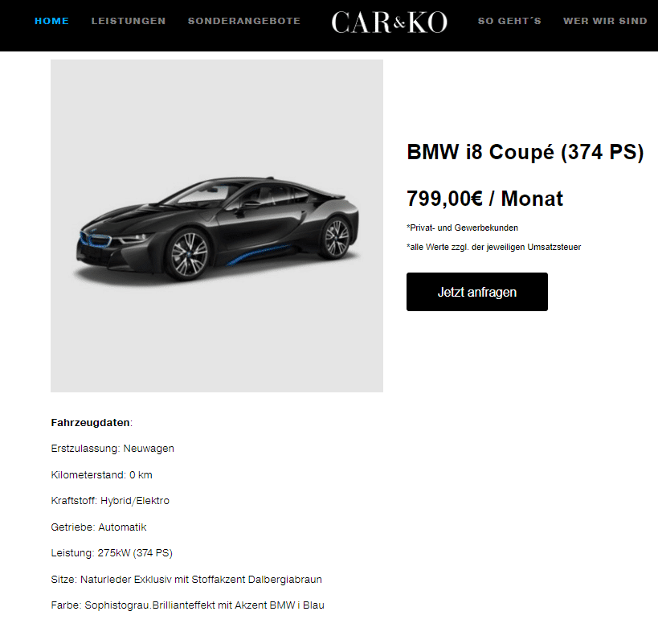
Task: Open WER WIR SIND page
Action: [x=605, y=21]
